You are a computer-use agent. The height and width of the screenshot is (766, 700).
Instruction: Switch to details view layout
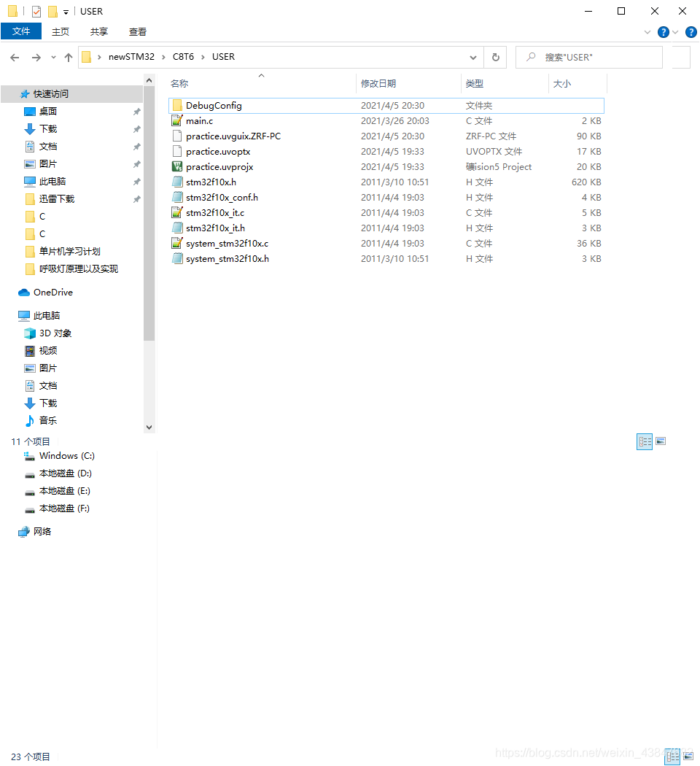[x=645, y=441]
